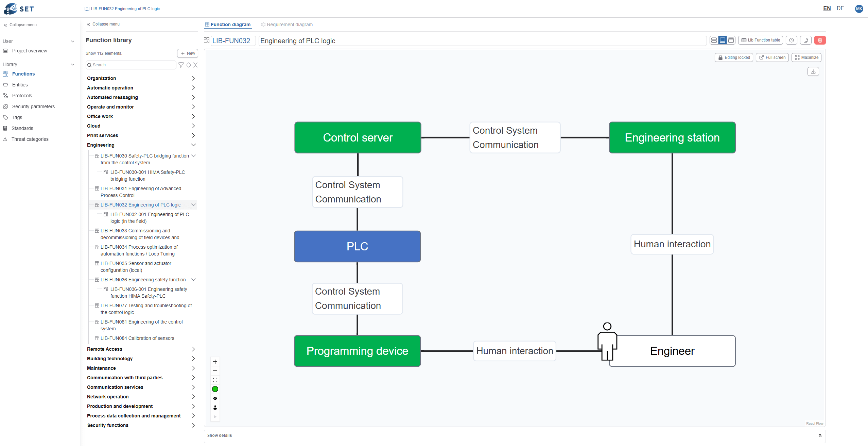Maximize the diagram panel

pos(806,57)
